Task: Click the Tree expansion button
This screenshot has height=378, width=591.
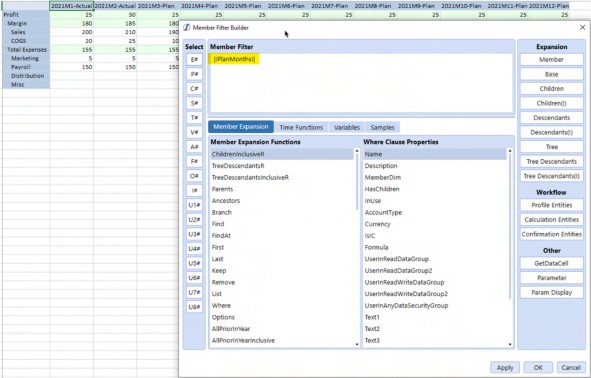Action: point(551,147)
